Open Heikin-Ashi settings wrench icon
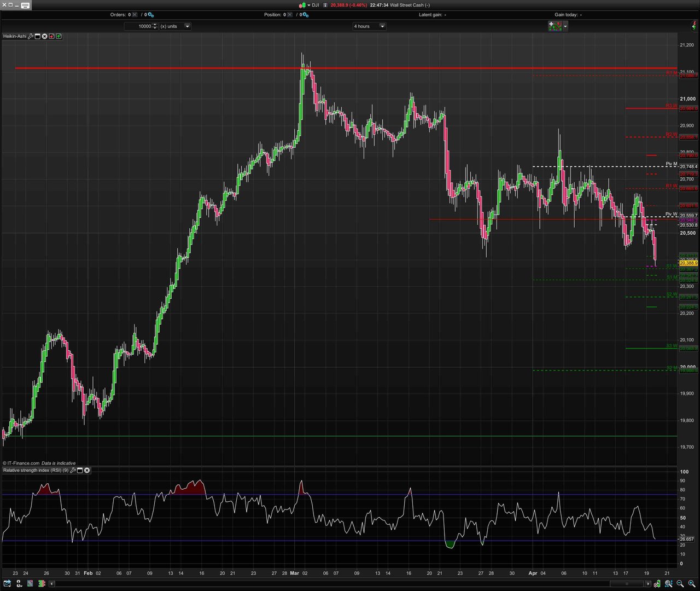The width and height of the screenshot is (700, 591). click(31, 36)
